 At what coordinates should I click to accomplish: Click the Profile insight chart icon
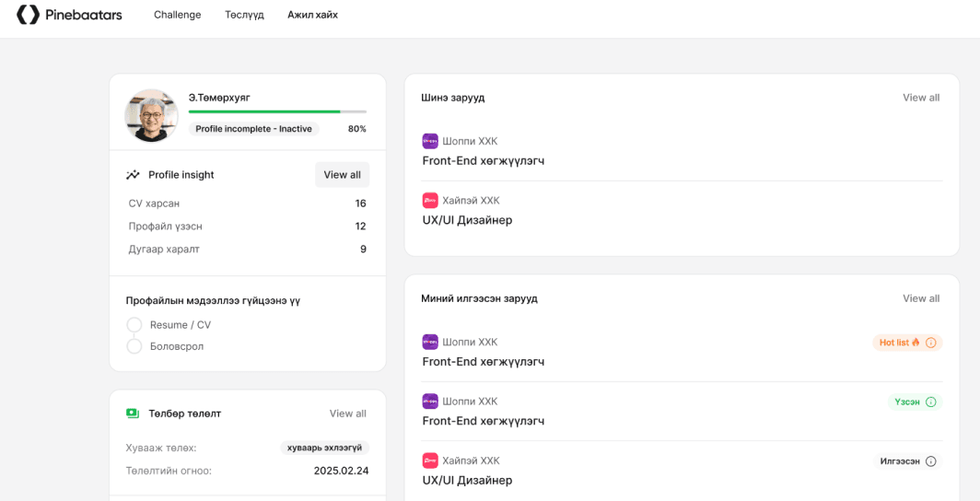click(x=134, y=175)
